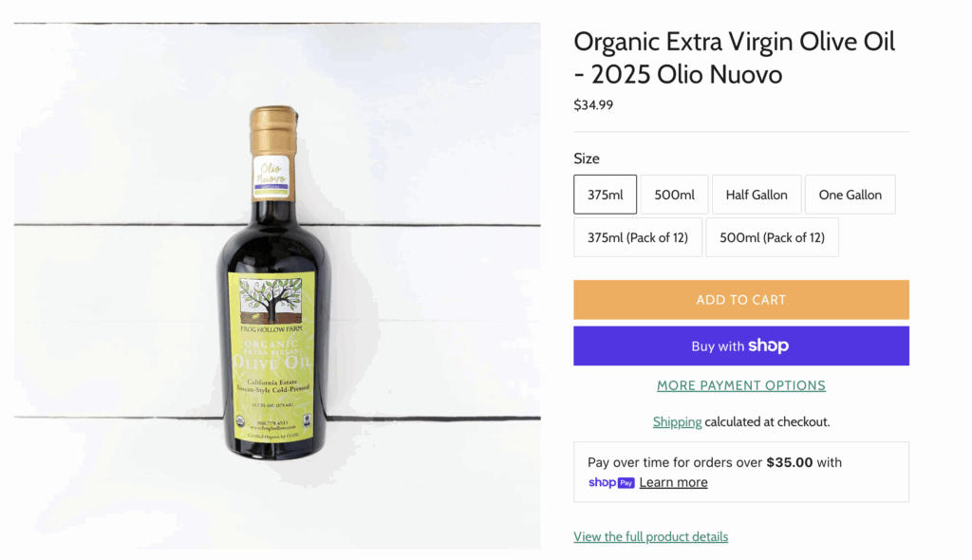Pick the Half Gallon size
This screenshot has width=972, height=560.
pyautogui.click(x=757, y=195)
